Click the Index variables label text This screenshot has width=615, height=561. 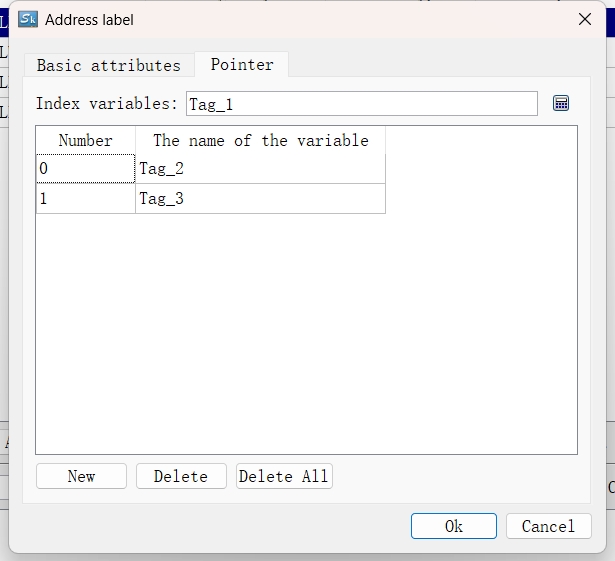click(x=107, y=103)
